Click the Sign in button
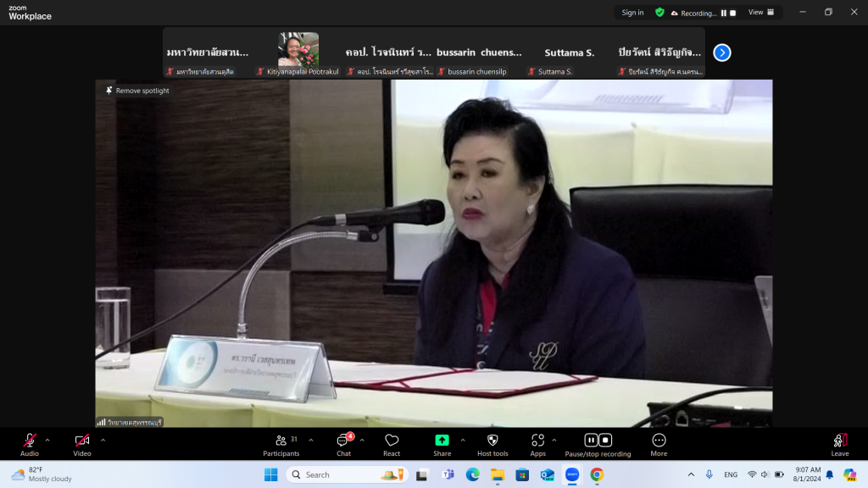This screenshot has height=488, width=868. click(x=632, y=13)
